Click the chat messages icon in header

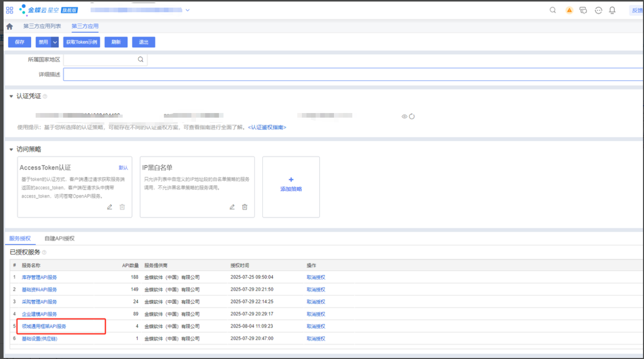(x=583, y=10)
